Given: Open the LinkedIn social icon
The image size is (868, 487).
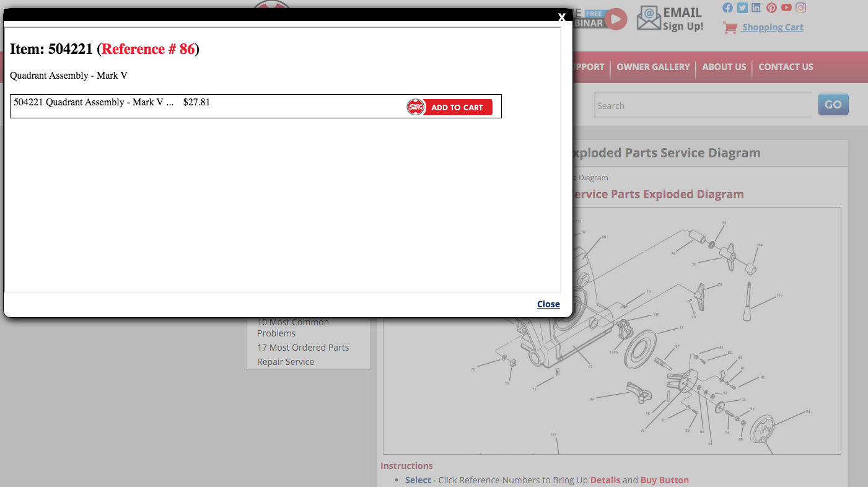Looking at the screenshot, I should 756,8.
